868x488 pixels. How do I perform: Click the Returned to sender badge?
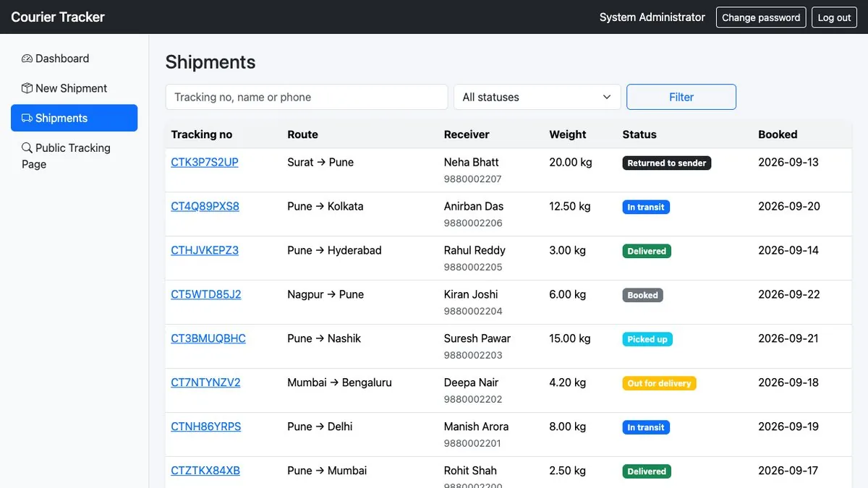(x=667, y=163)
